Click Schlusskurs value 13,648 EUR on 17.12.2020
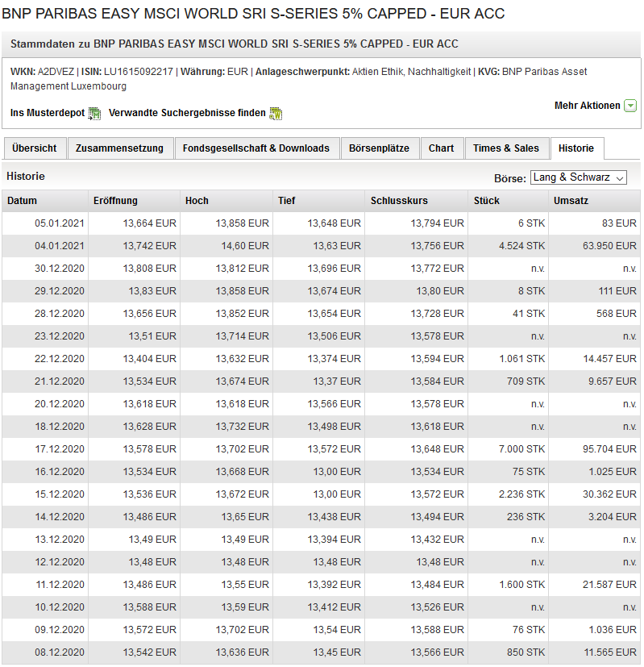Screen dimensions: 644x667 pyautogui.click(x=438, y=448)
